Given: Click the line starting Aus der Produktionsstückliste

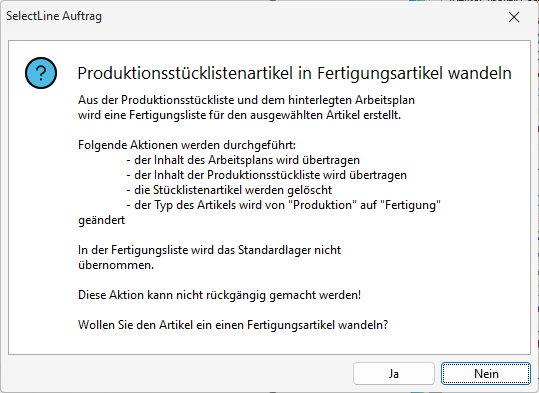Looking at the screenshot, I should [x=246, y=100].
